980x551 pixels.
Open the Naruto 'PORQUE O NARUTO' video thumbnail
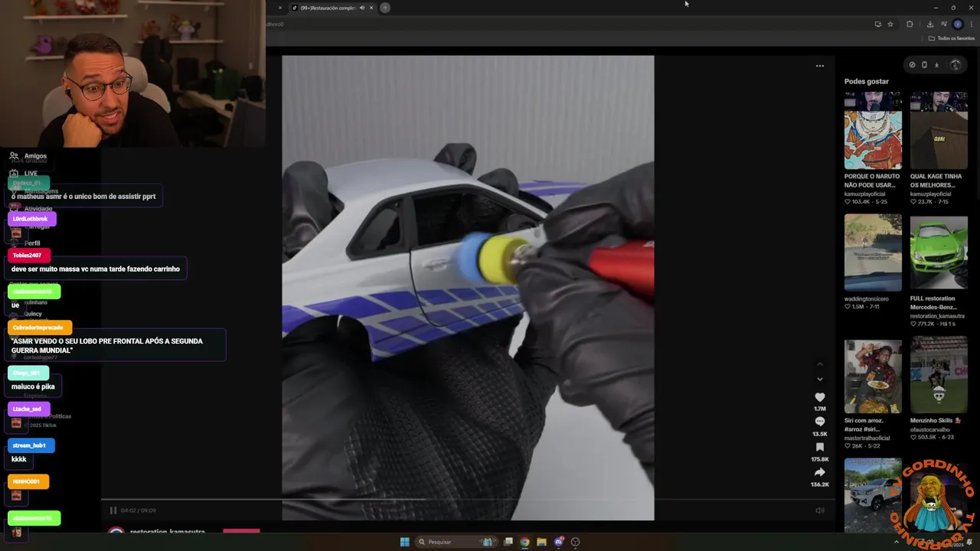point(873,130)
